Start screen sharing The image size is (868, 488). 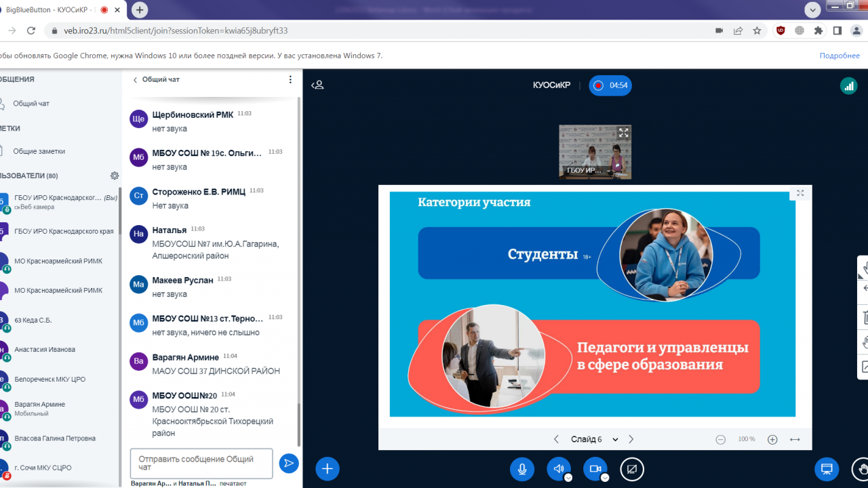[632, 468]
